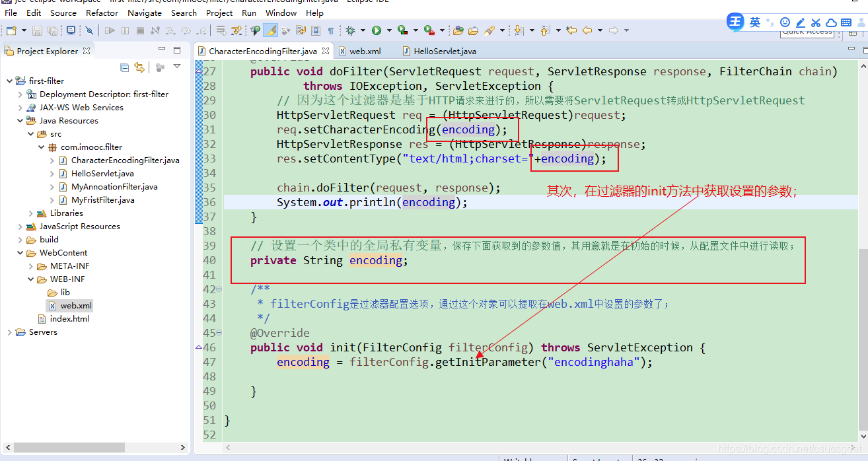Select MyAnnoationFilter.java in the tree
Screen dimensions: 868x461
(x=114, y=186)
